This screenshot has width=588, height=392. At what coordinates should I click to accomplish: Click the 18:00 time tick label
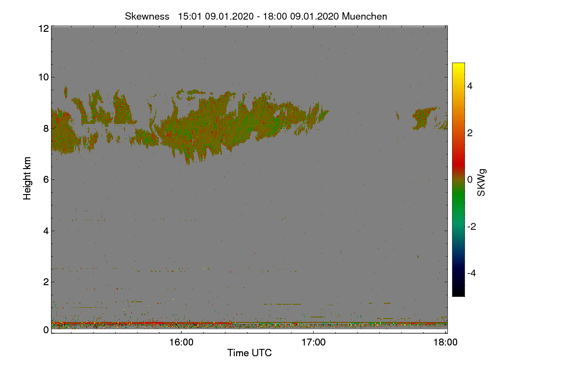[x=446, y=343]
